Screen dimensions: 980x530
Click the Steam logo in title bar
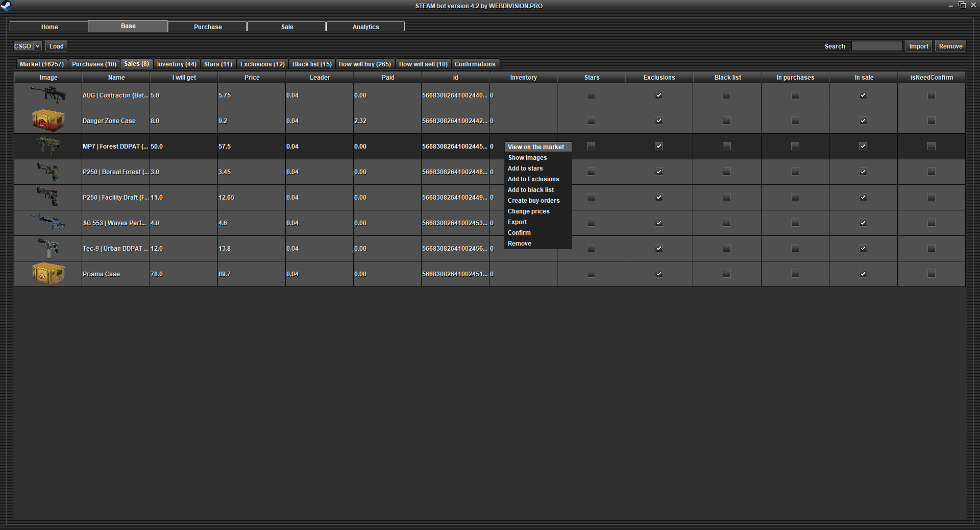coord(6,6)
